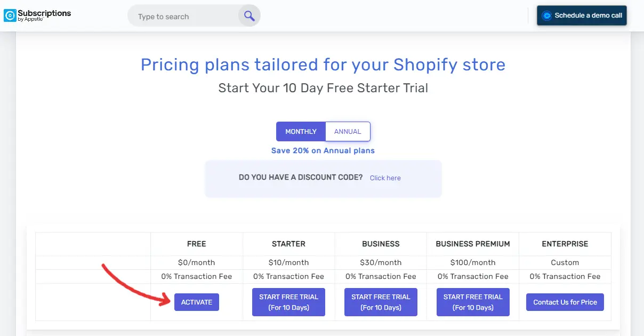This screenshot has height=336, width=644.
Task: Click the ENTERPRISE column header
Action: 565,244
